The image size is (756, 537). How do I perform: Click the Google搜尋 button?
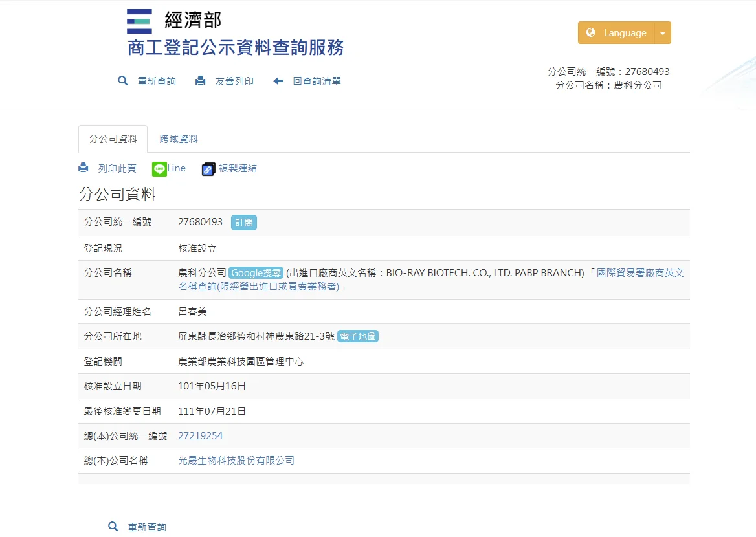click(x=256, y=273)
